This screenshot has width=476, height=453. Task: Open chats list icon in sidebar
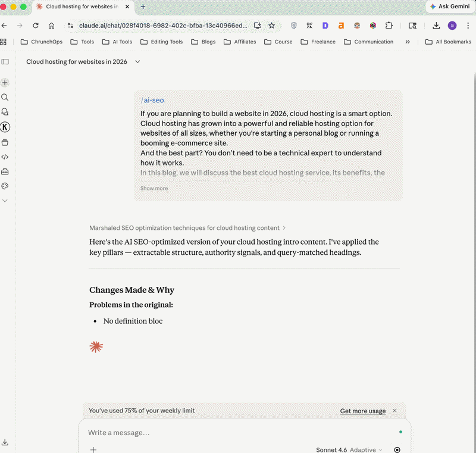5,112
